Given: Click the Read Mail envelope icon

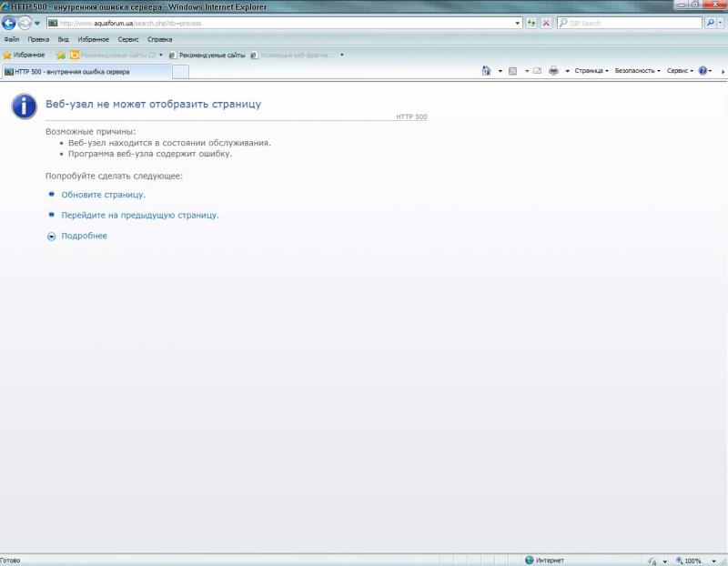Looking at the screenshot, I should click(537, 71).
